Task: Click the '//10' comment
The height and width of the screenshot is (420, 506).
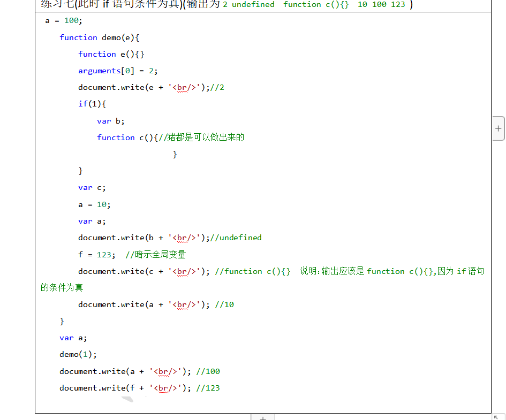Action: click(224, 304)
